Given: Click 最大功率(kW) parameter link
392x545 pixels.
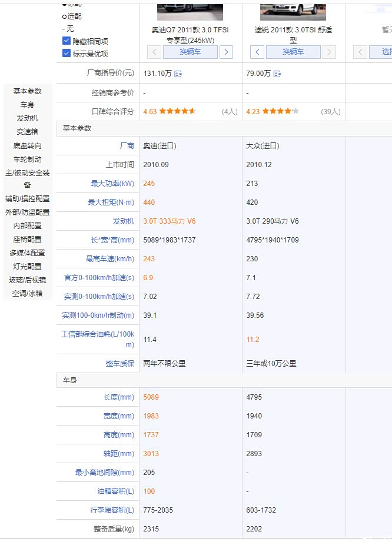Looking at the screenshot, I should tap(112, 184).
